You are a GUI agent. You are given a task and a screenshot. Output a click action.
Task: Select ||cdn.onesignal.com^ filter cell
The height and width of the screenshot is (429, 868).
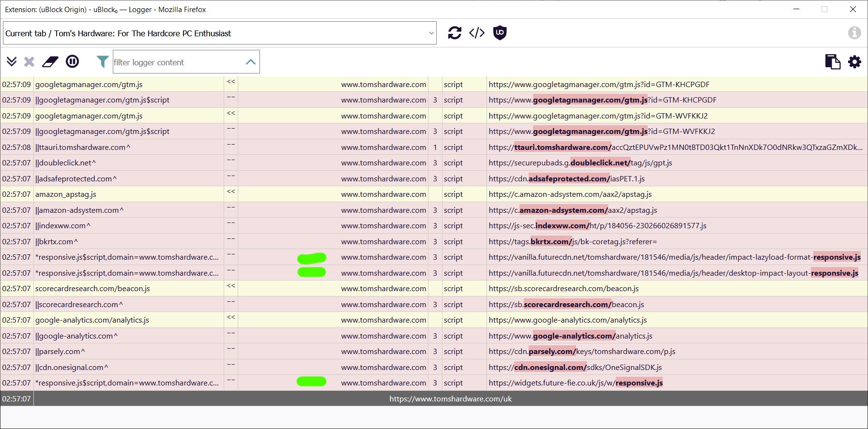coord(129,368)
